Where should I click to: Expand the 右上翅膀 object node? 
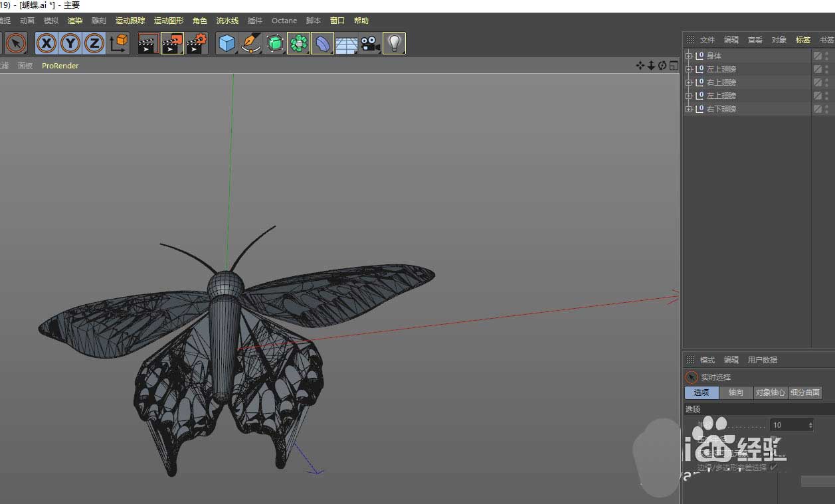689,82
